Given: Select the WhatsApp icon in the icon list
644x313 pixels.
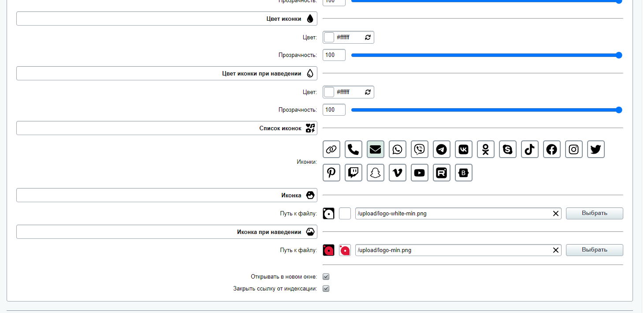Looking at the screenshot, I should [x=397, y=150].
